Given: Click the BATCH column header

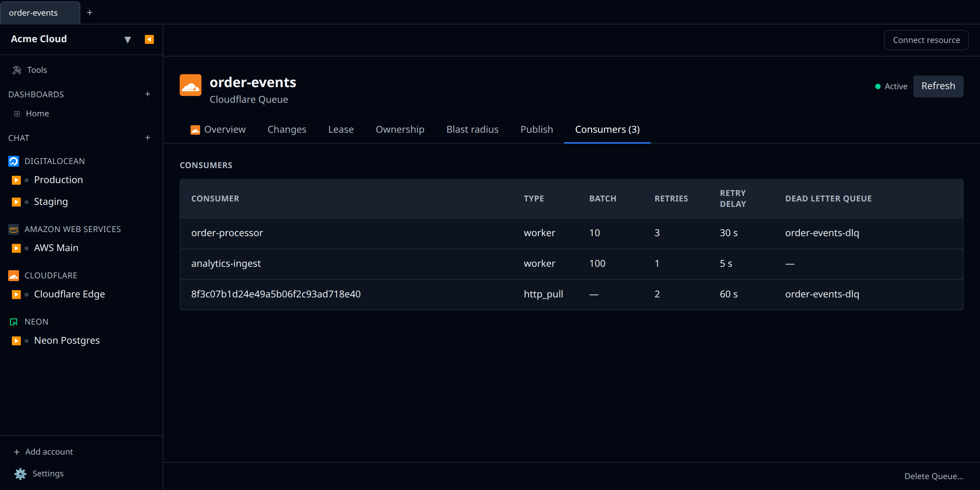Looking at the screenshot, I should (x=603, y=199).
